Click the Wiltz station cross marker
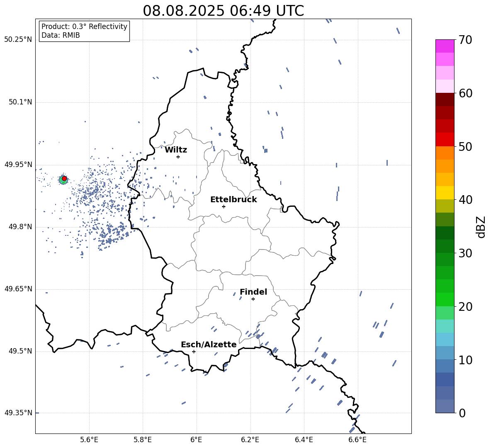 point(178,157)
